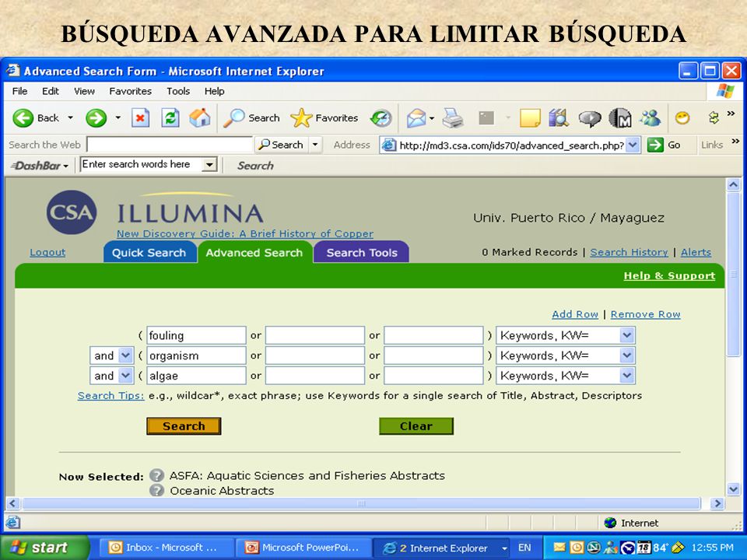Click the page's vertical scroll down arrow

point(733,488)
